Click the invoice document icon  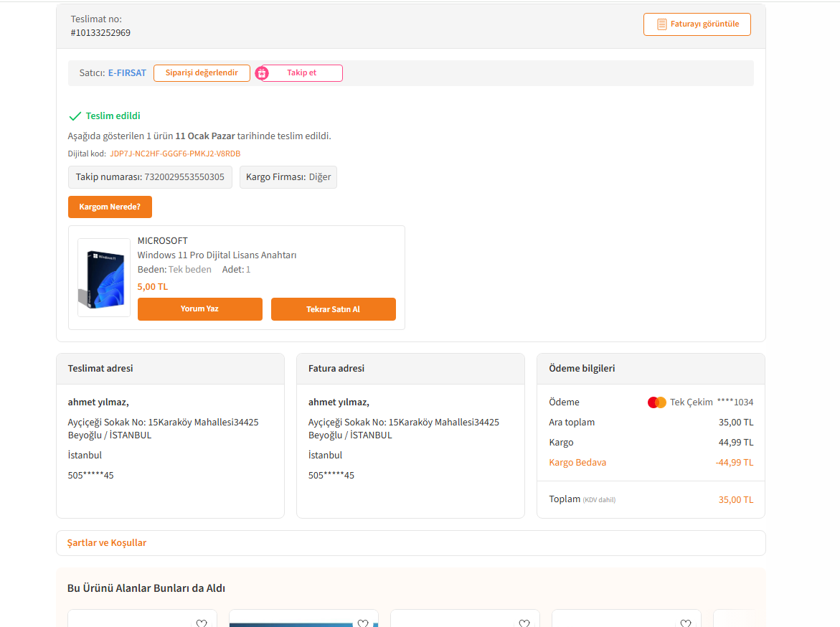pos(661,24)
